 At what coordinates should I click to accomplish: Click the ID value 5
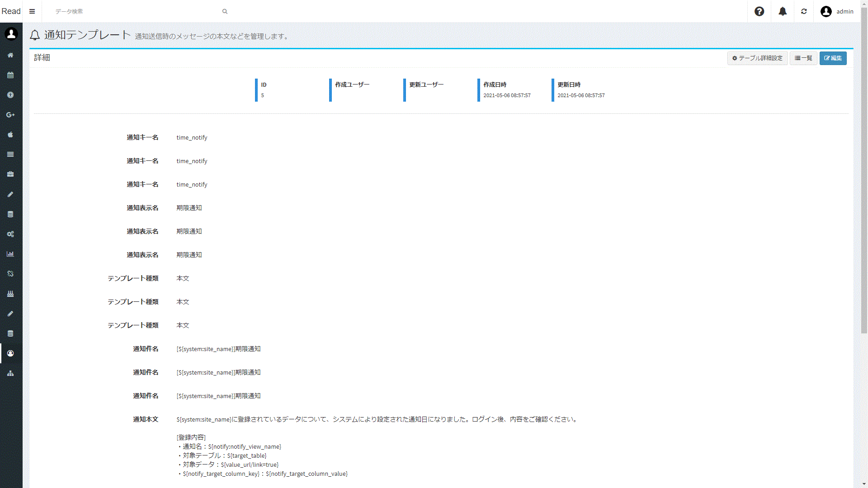tap(262, 95)
